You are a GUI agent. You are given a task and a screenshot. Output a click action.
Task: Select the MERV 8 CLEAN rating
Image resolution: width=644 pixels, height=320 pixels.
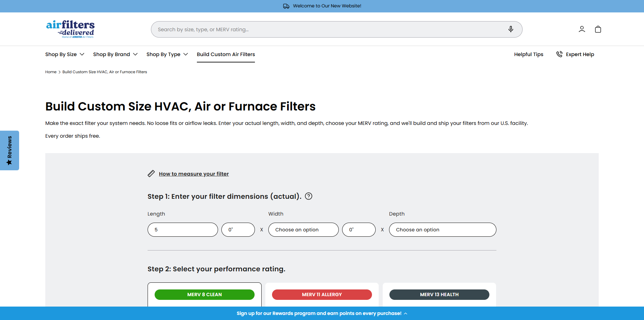coord(204,294)
